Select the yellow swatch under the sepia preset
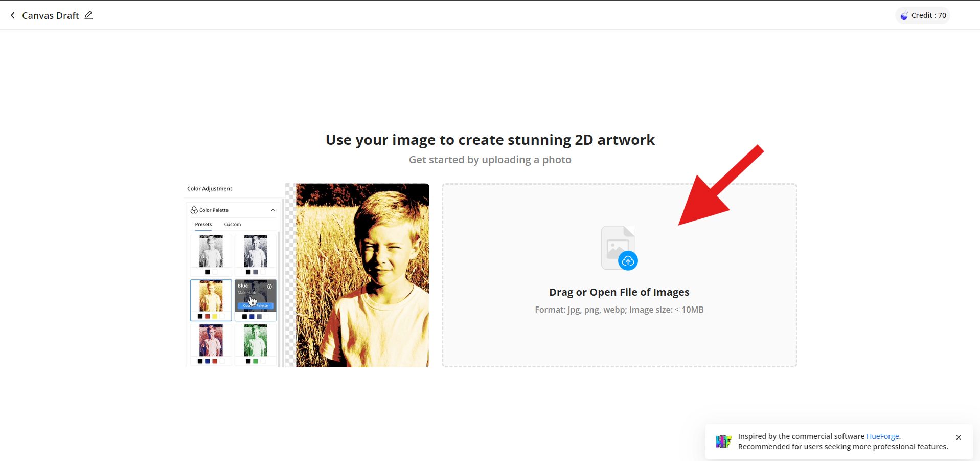The image size is (980, 461). coord(215,317)
